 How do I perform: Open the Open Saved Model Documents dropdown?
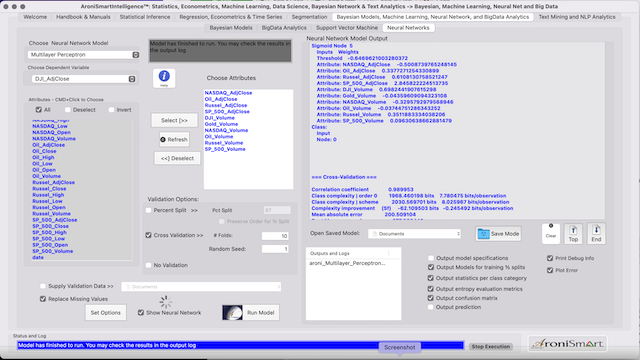coord(414,234)
